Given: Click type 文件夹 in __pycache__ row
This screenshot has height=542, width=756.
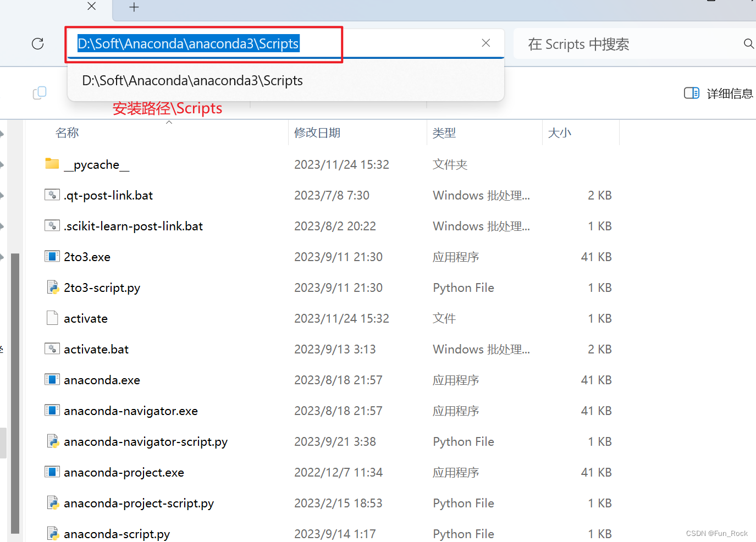Looking at the screenshot, I should pyautogui.click(x=450, y=164).
